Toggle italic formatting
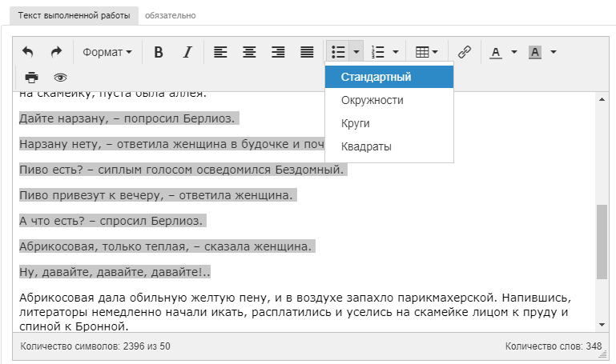 187,52
